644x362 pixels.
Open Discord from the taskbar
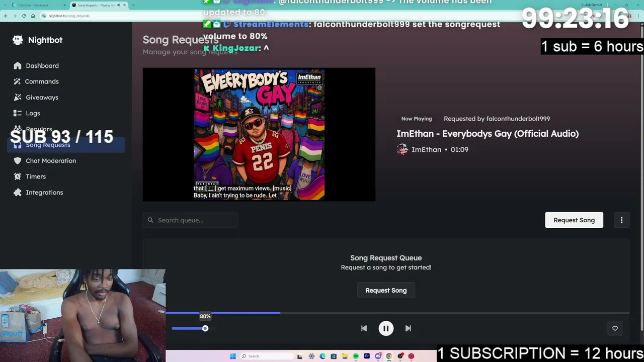(378, 356)
